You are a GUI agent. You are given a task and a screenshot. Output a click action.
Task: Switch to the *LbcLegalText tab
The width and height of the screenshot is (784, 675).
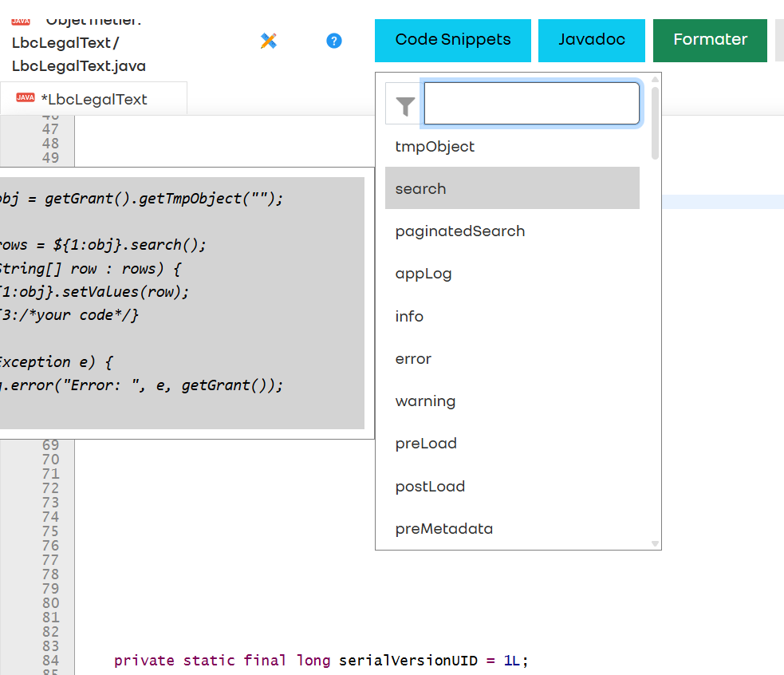tap(93, 99)
